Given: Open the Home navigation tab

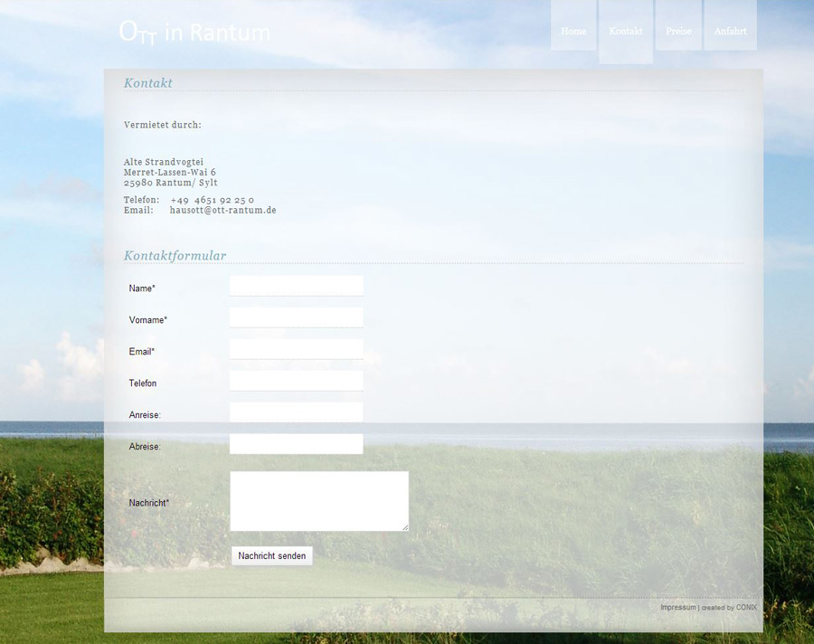Looking at the screenshot, I should [573, 32].
